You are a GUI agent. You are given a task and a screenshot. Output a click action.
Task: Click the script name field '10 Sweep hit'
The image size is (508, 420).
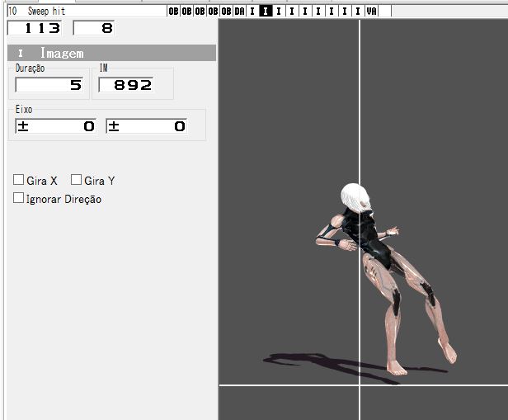tap(87, 12)
